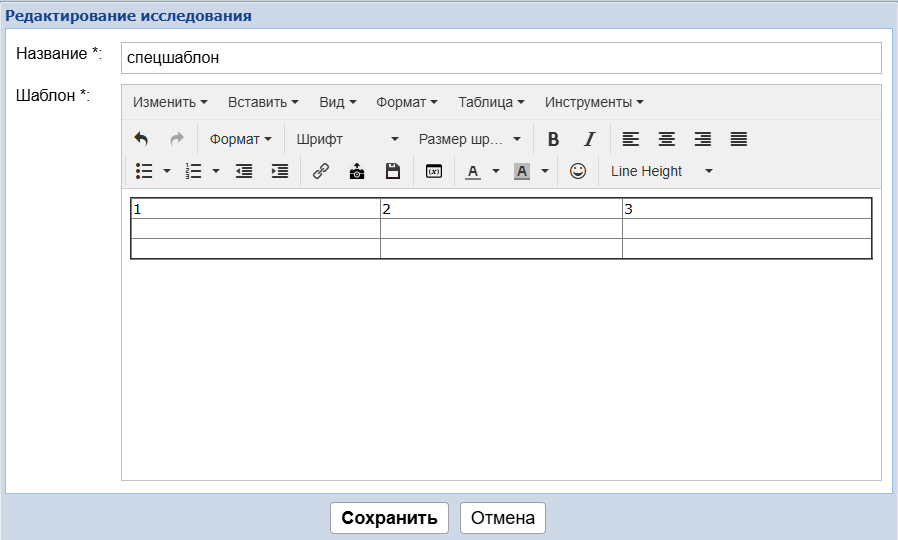The height and width of the screenshot is (540, 898).
Task: Click the floppy disk save icon
Action: pyautogui.click(x=393, y=171)
